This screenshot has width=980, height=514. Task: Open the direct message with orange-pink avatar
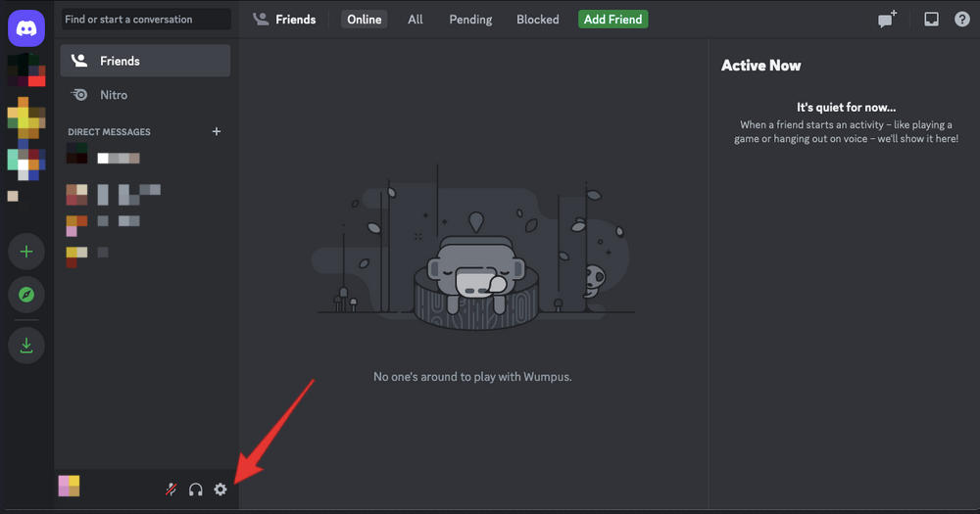pos(145,225)
